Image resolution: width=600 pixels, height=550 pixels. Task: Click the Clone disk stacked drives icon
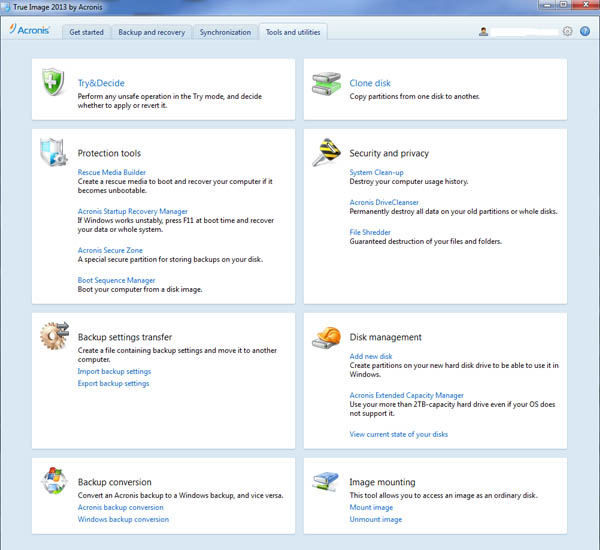coord(326,83)
